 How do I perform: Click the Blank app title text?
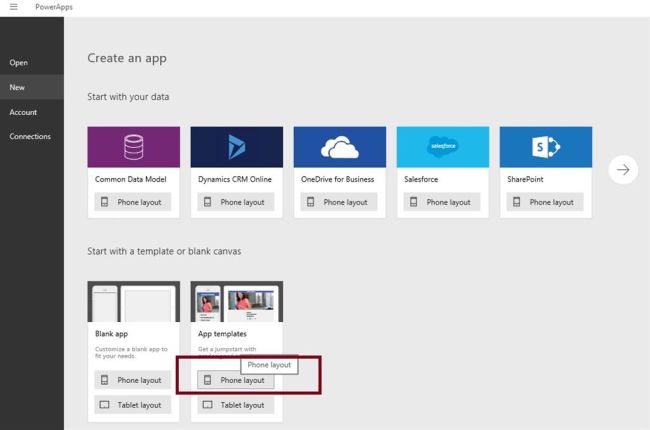tap(112, 334)
